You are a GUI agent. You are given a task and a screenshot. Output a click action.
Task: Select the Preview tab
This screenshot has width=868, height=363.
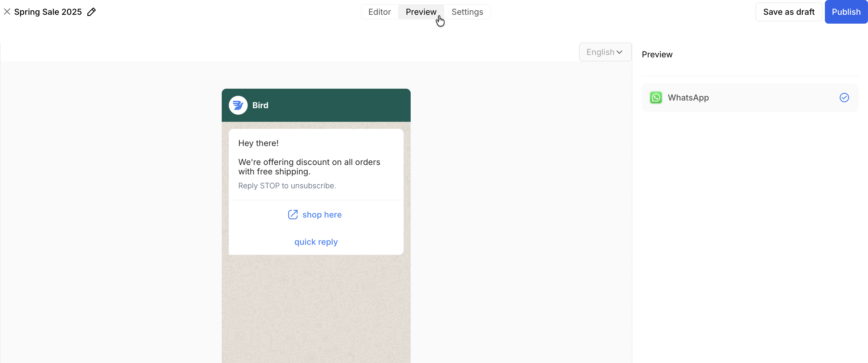pyautogui.click(x=420, y=12)
